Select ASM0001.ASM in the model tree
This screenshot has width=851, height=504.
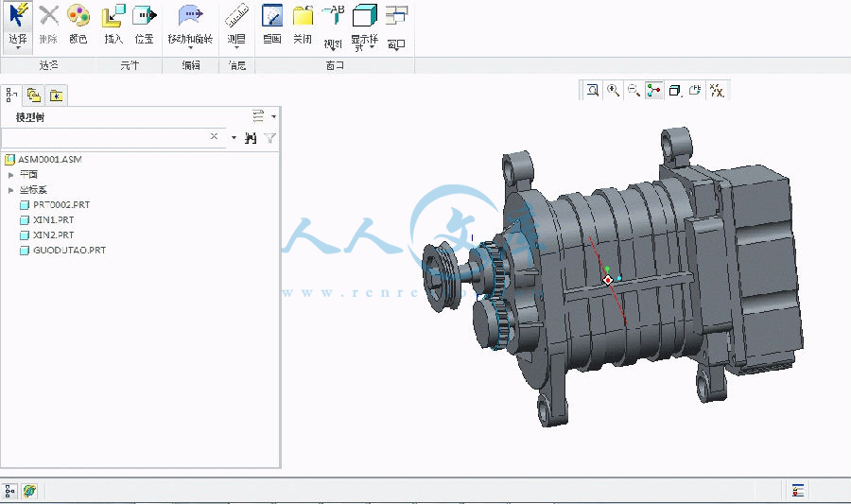[50, 160]
